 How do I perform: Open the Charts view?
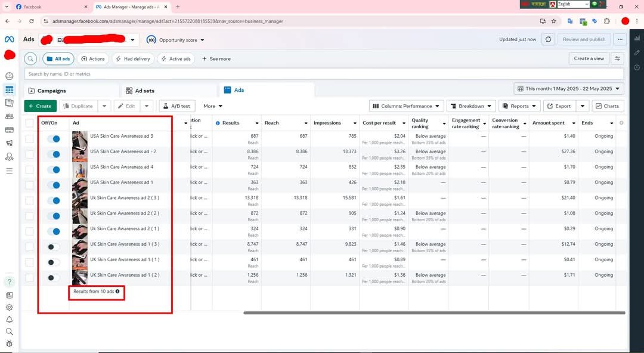point(607,106)
